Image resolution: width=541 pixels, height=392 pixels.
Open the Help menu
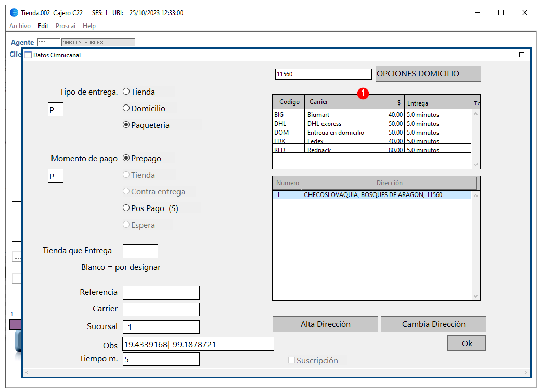(x=89, y=26)
